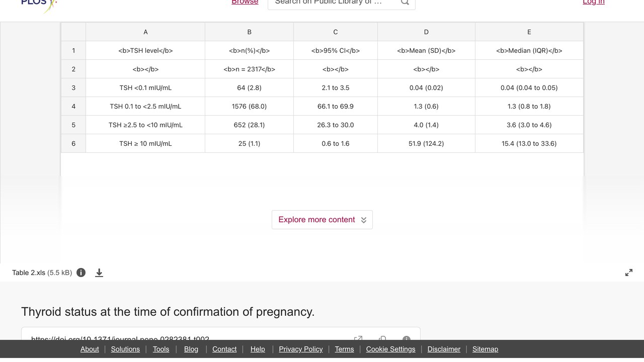Open the Contact footer link
This screenshot has width=644, height=362.
point(224,349)
